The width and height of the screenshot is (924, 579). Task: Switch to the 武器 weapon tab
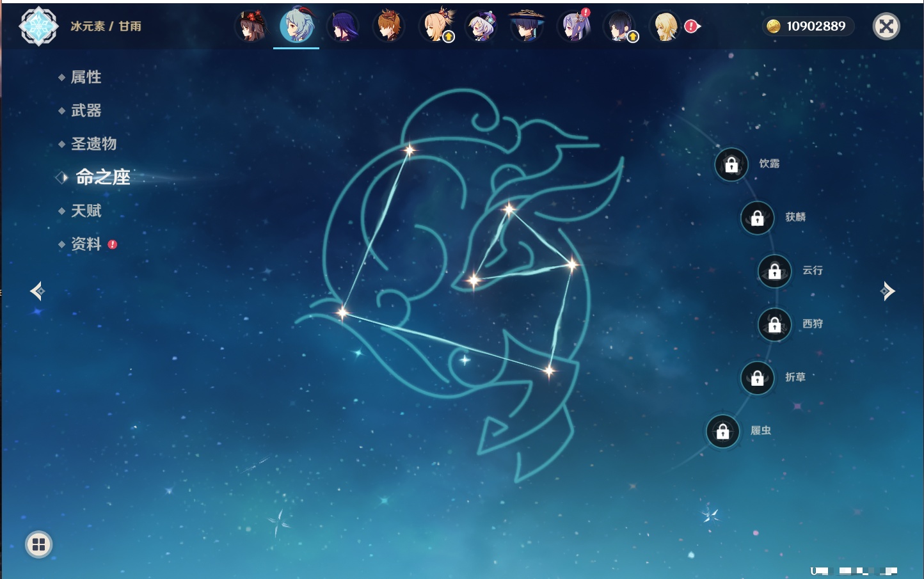(86, 111)
